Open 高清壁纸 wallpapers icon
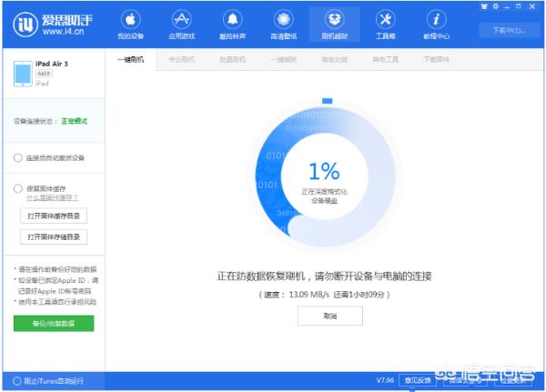This screenshot has height=392, width=546. [x=283, y=19]
